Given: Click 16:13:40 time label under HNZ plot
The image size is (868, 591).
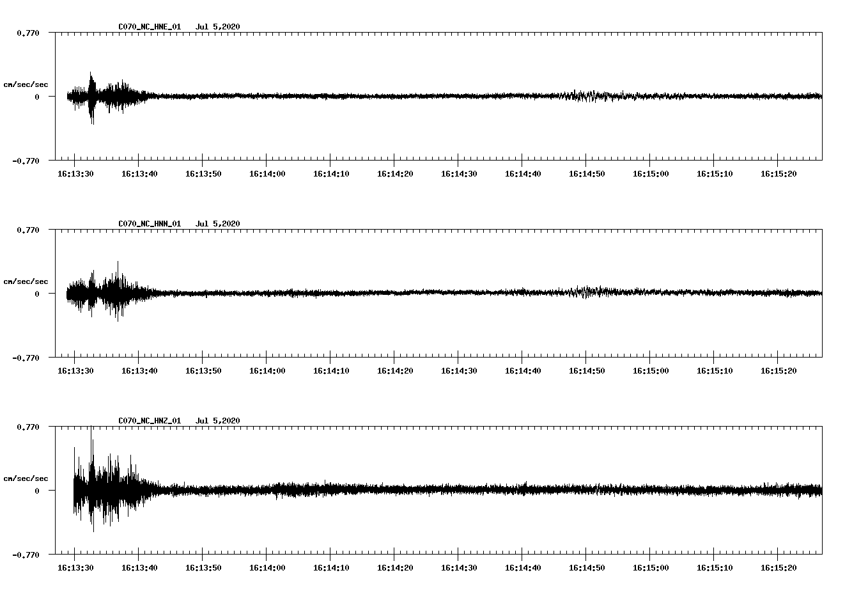Looking at the screenshot, I should click(139, 567).
